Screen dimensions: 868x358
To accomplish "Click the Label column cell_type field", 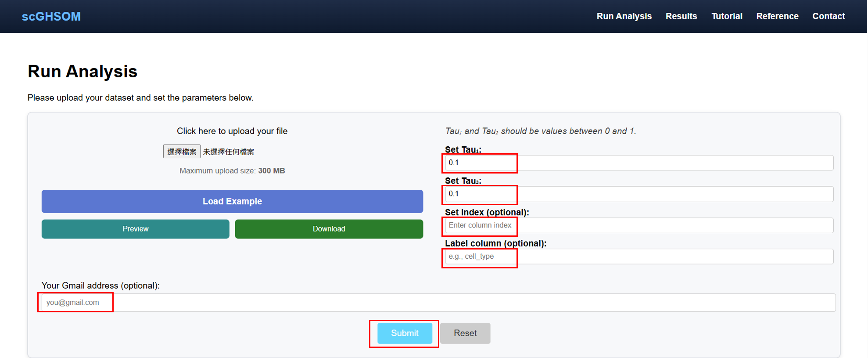I will pos(638,257).
